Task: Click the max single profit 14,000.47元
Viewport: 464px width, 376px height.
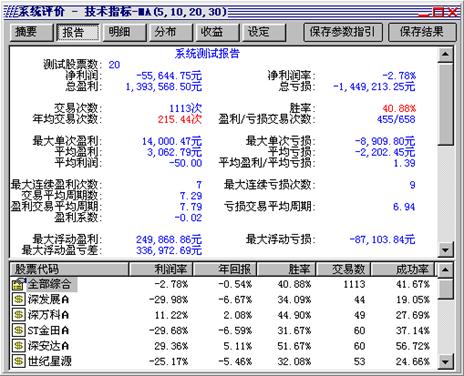Action: pyautogui.click(x=172, y=141)
